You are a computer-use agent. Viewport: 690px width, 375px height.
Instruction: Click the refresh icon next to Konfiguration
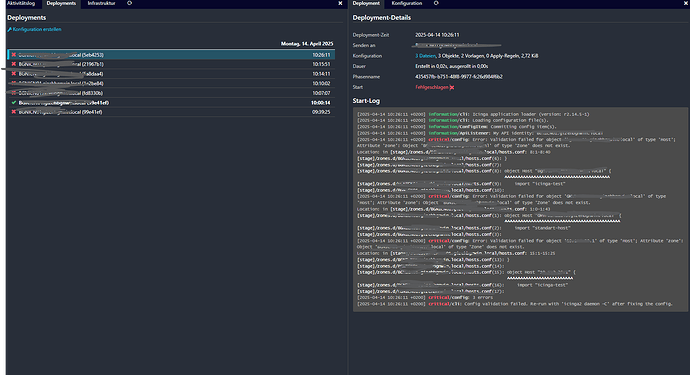[x=436, y=3]
